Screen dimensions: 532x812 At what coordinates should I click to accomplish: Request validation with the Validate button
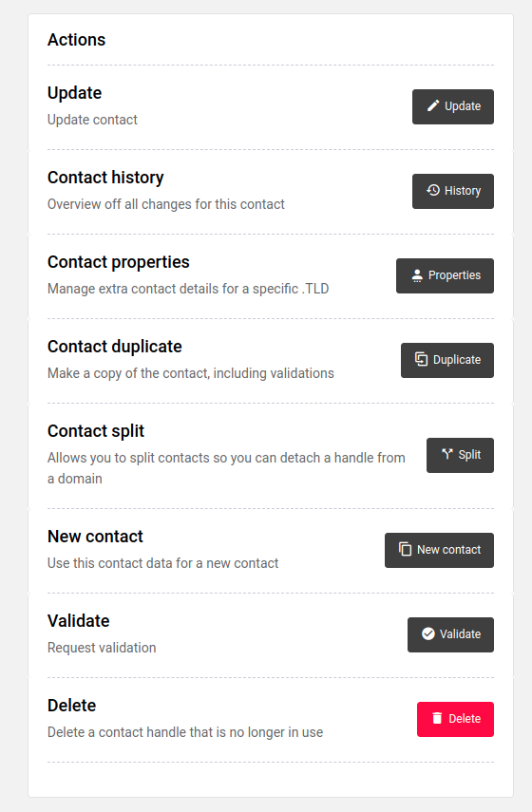[x=450, y=634]
